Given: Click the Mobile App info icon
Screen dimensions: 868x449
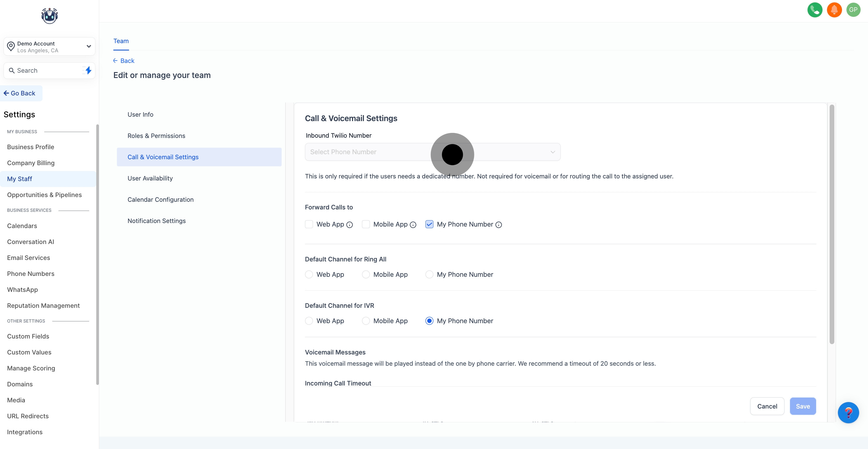Looking at the screenshot, I should pyautogui.click(x=413, y=225).
